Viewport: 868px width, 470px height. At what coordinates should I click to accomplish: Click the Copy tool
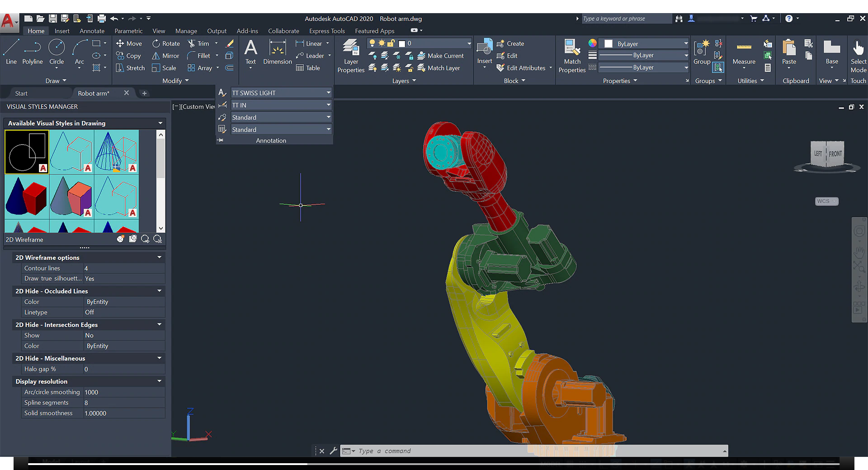pyautogui.click(x=128, y=56)
